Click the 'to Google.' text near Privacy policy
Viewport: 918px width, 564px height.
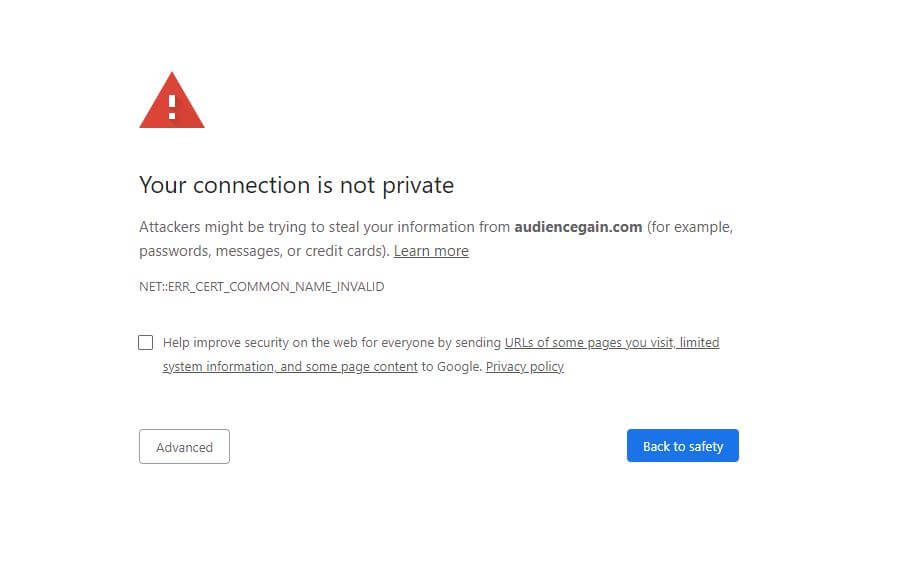[x=451, y=367]
